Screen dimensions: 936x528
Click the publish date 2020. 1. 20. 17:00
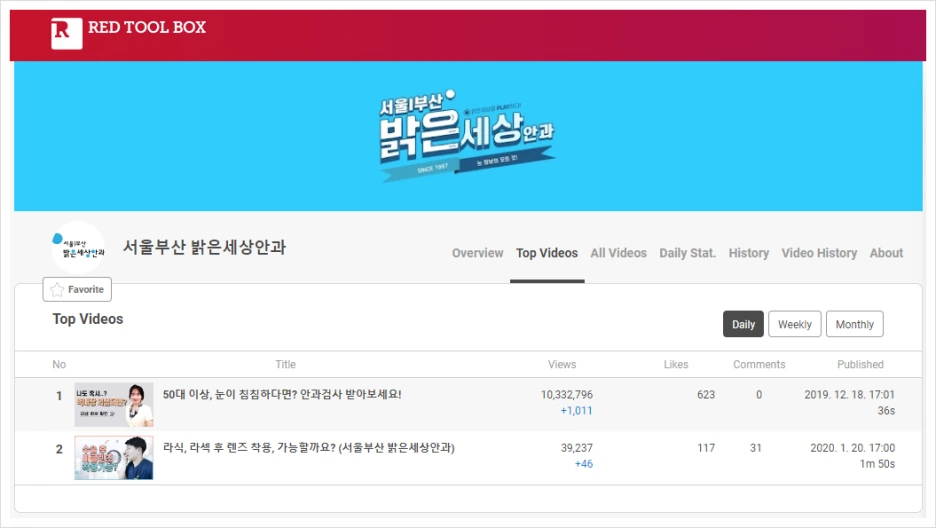[x=852, y=448]
